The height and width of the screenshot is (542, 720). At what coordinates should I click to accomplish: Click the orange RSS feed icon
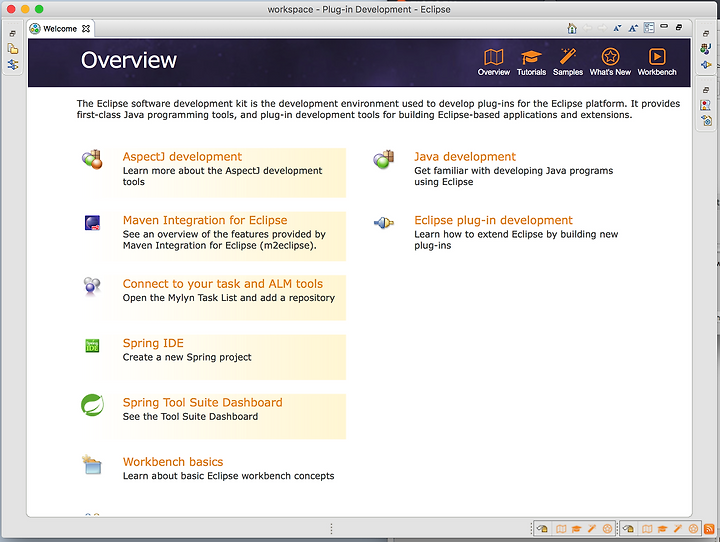coord(709,529)
